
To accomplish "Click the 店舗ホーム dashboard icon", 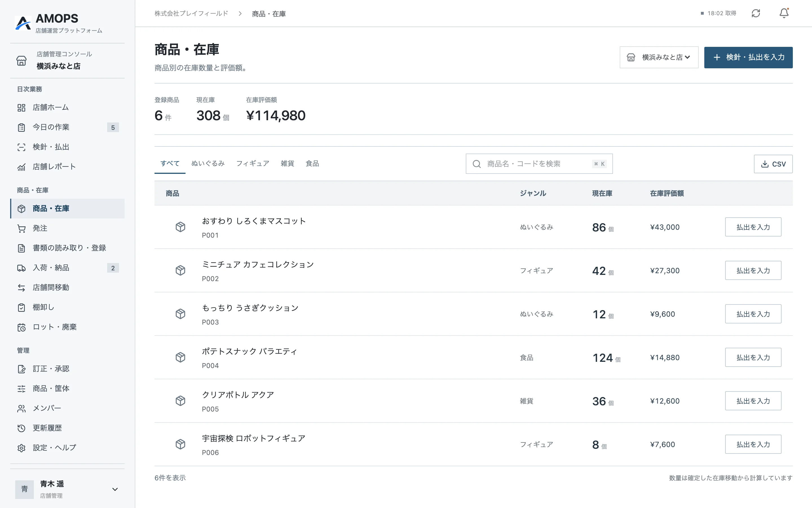I will 21,108.
